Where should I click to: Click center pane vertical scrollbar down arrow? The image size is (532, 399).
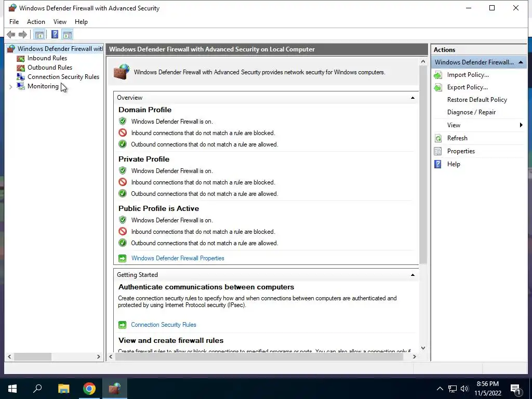coord(423,348)
